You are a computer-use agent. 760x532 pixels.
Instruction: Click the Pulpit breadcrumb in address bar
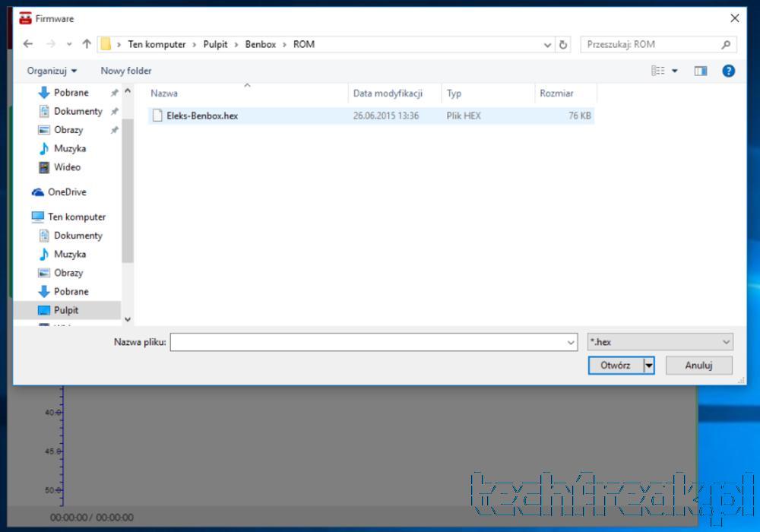pos(215,45)
